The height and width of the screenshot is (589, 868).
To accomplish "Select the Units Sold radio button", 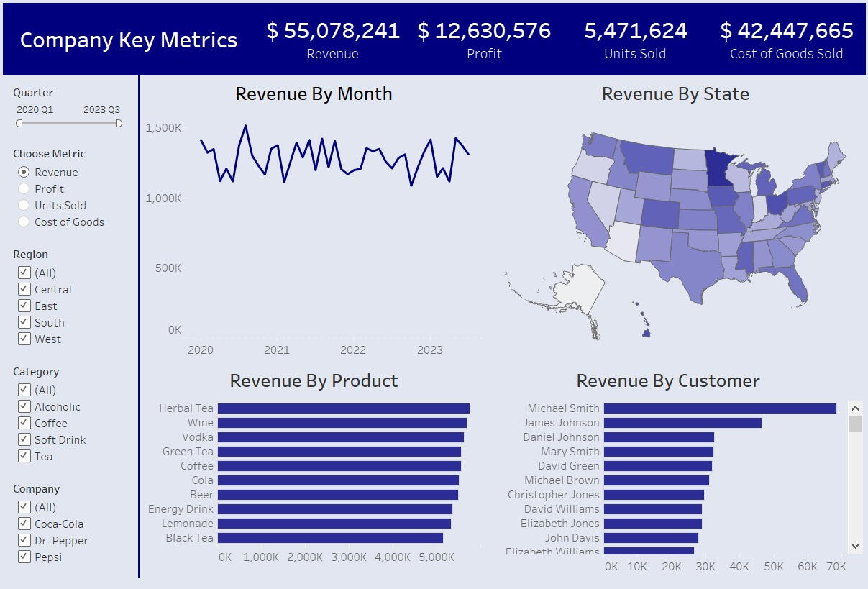I will click(24, 205).
